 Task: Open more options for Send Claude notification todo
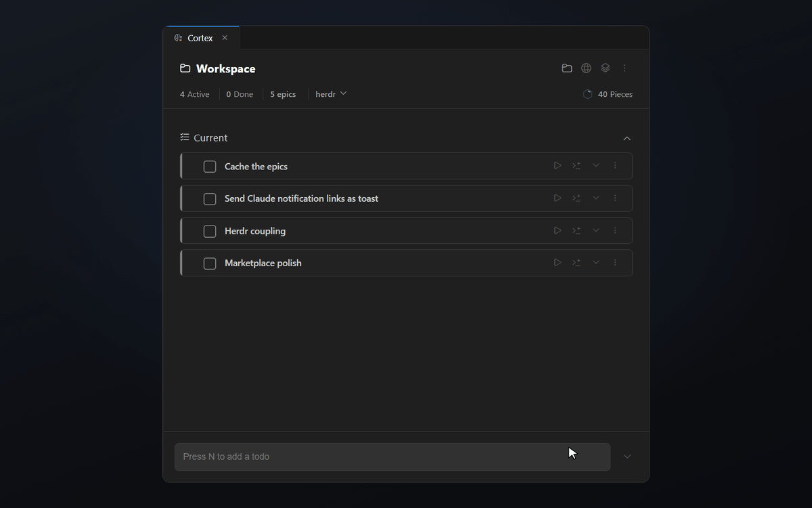click(x=615, y=198)
